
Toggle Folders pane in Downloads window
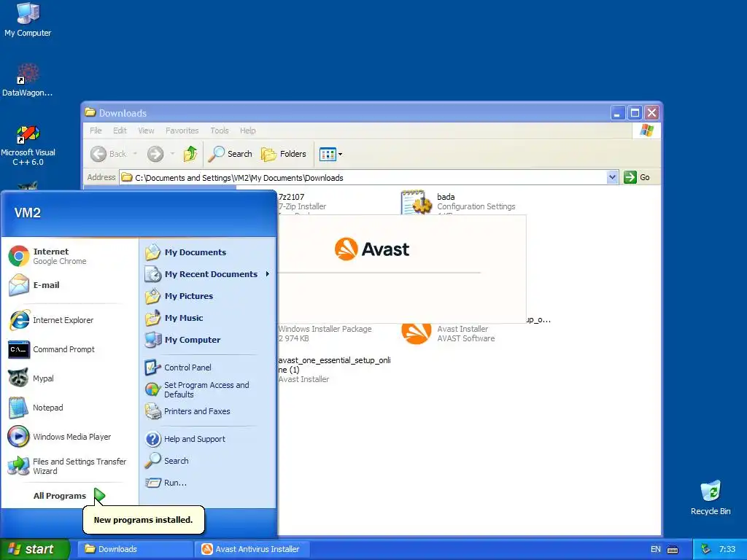tap(284, 154)
